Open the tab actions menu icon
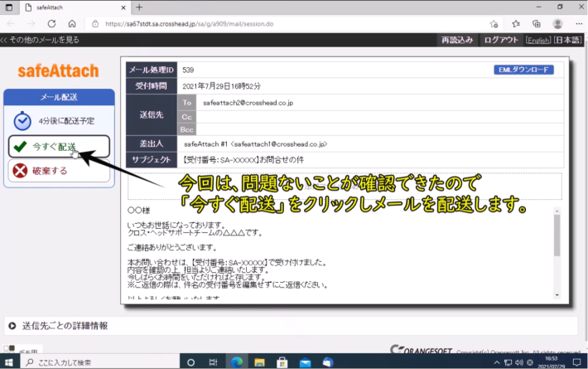 8,7
